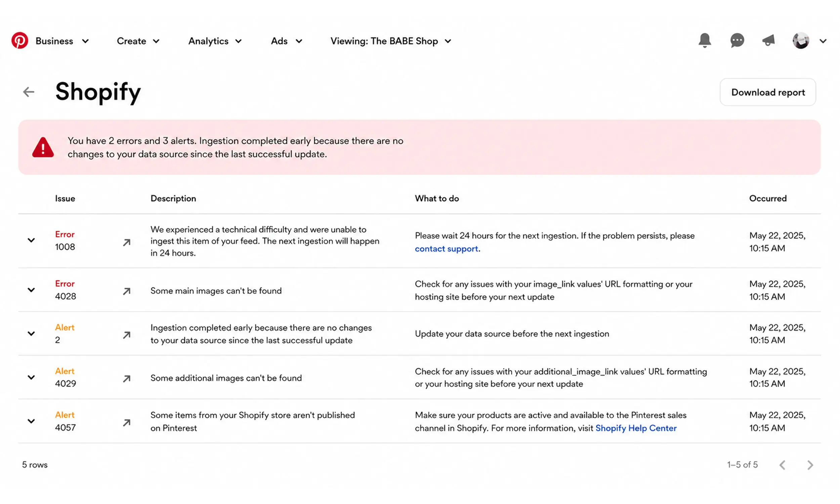
Task: Select 'Some additional images can't be found' text
Action: pos(226,378)
